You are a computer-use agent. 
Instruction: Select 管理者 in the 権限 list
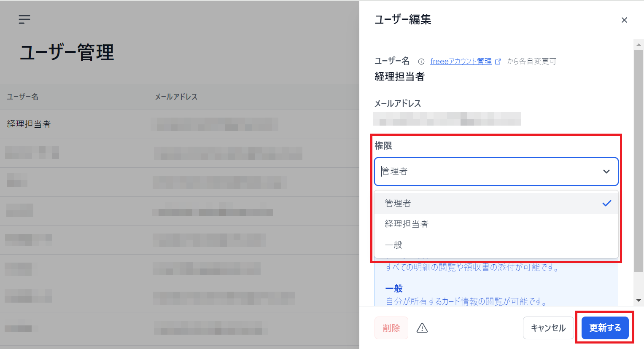click(496, 203)
